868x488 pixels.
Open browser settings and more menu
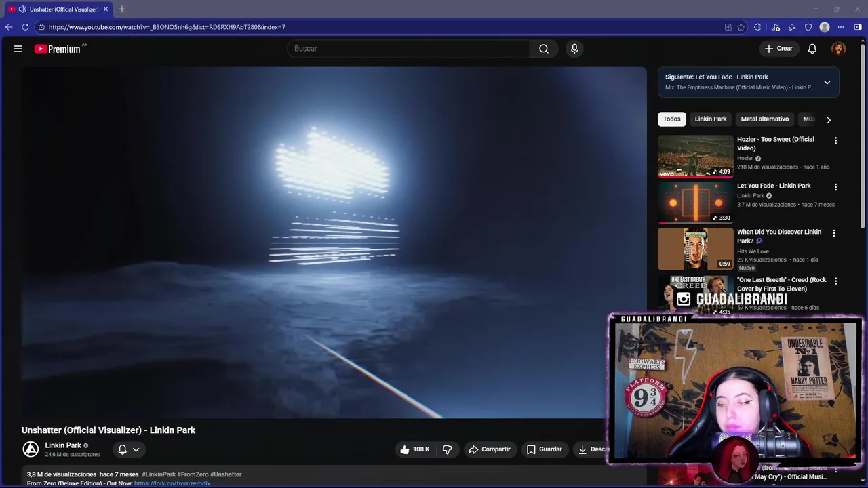coord(841,27)
